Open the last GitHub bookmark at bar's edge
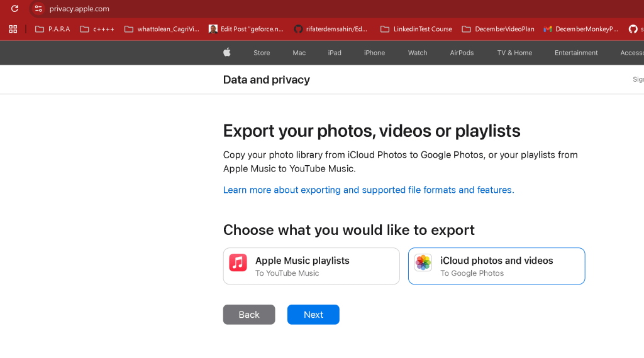Image resolution: width=644 pixels, height=358 pixels. click(x=635, y=29)
